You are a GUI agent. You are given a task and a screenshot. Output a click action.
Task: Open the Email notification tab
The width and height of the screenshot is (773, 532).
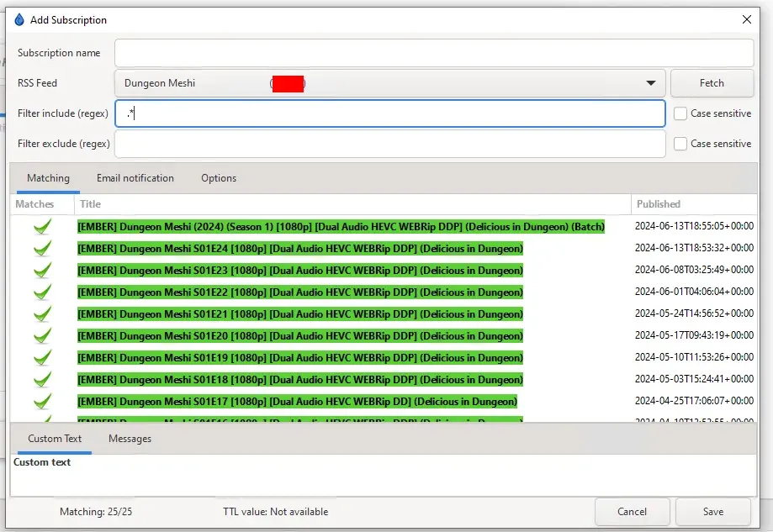coord(135,178)
